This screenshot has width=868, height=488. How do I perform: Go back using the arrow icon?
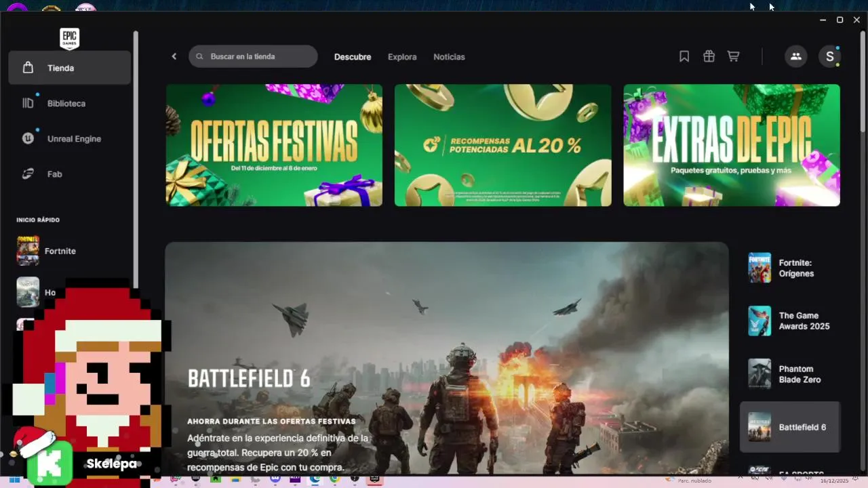point(174,56)
